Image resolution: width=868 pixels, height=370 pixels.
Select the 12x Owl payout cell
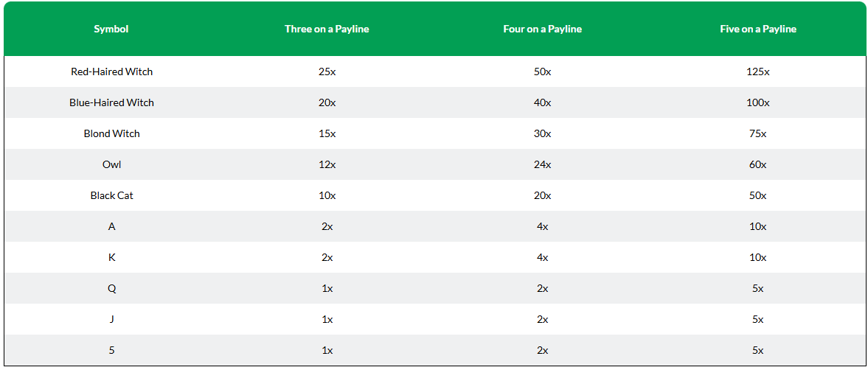(x=327, y=164)
